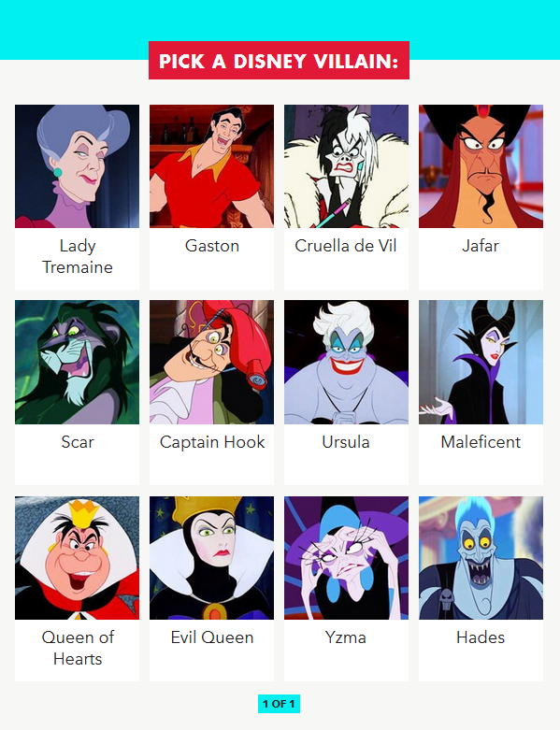Choose the Captain Hook picture

(x=212, y=363)
